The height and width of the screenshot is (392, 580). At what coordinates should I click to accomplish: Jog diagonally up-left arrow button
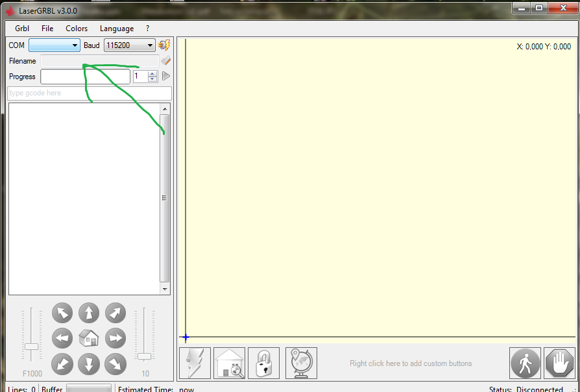pyautogui.click(x=62, y=313)
